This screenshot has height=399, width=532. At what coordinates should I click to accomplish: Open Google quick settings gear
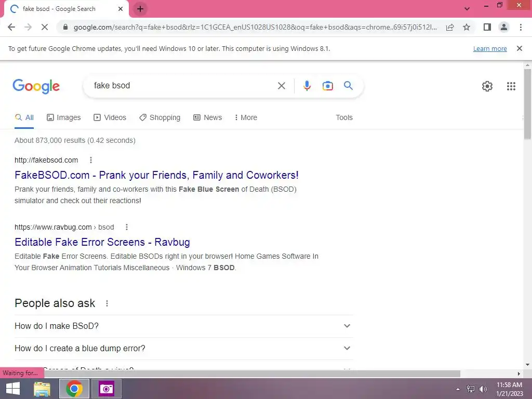pos(487,86)
